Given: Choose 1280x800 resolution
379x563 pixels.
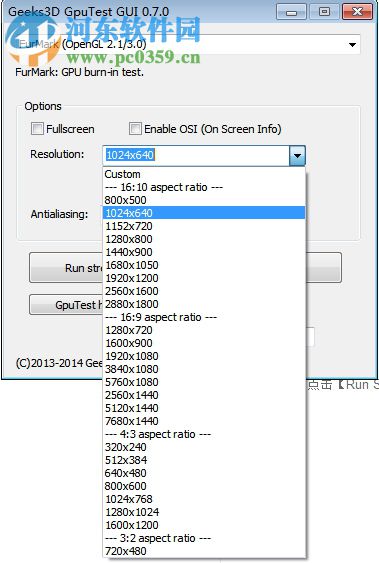Looking at the screenshot, I should (204, 239).
